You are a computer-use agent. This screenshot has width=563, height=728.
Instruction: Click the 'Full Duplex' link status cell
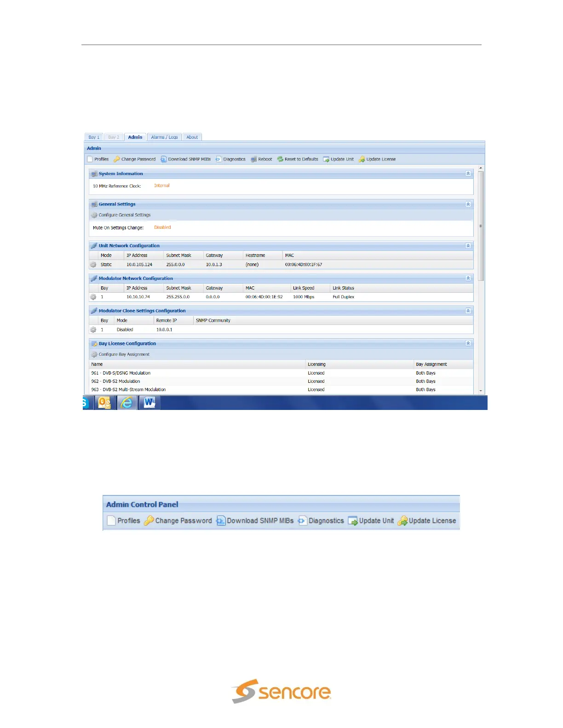point(344,297)
